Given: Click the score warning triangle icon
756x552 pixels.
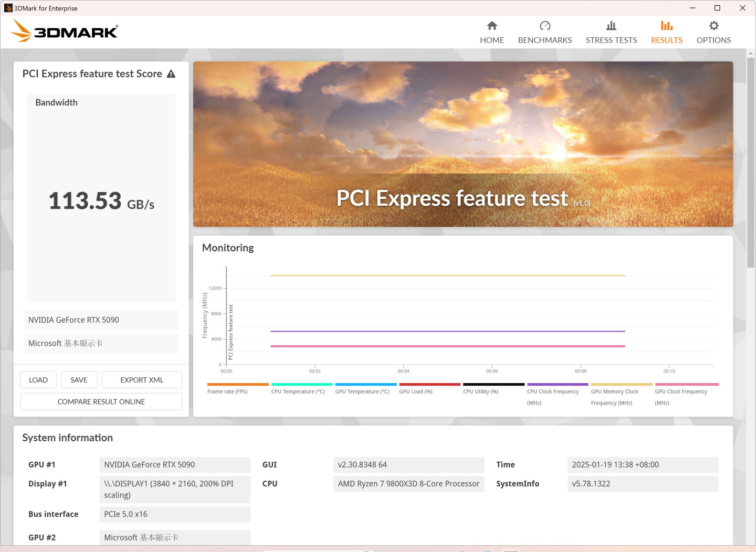Looking at the screenshot, I should [171, 74].
